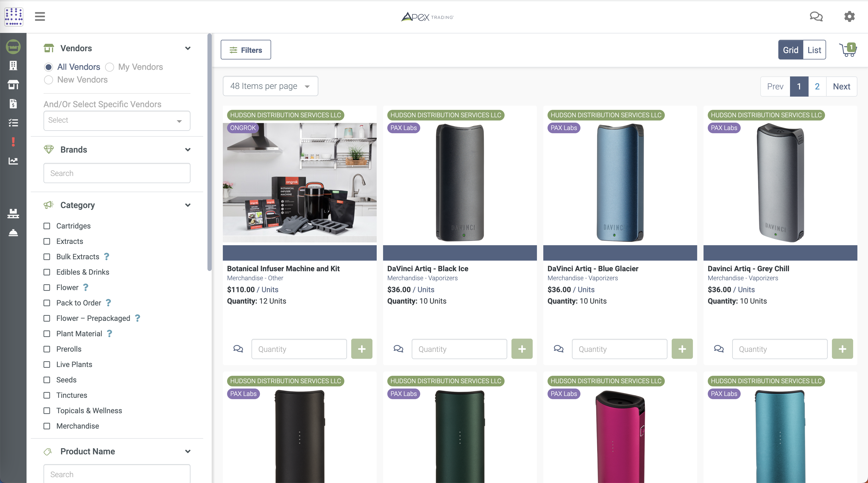Check the Live Plants category
This screenshot has height=483, width=868.
pyautogui.click(x=47, y=364)
